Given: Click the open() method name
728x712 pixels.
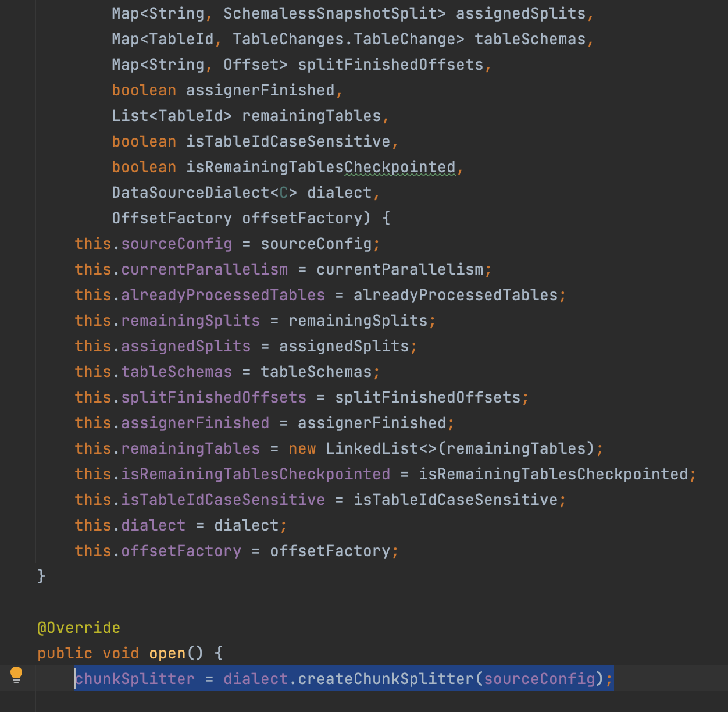Looking at the screenshot, I should pyautogui.click(x=167, y=653).
